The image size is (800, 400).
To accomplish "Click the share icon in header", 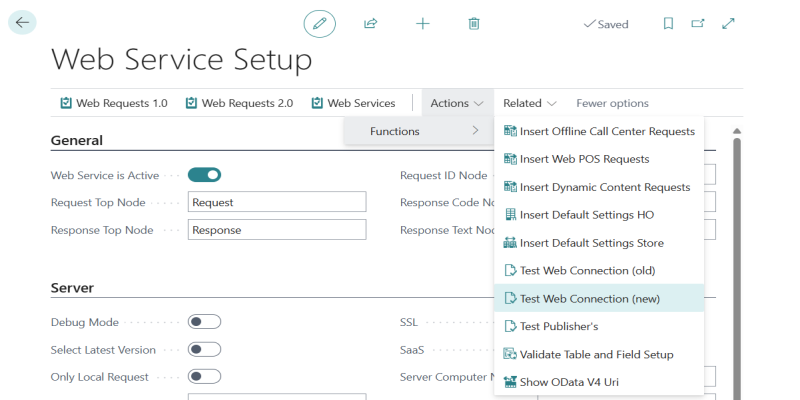I will coord(371,23).
